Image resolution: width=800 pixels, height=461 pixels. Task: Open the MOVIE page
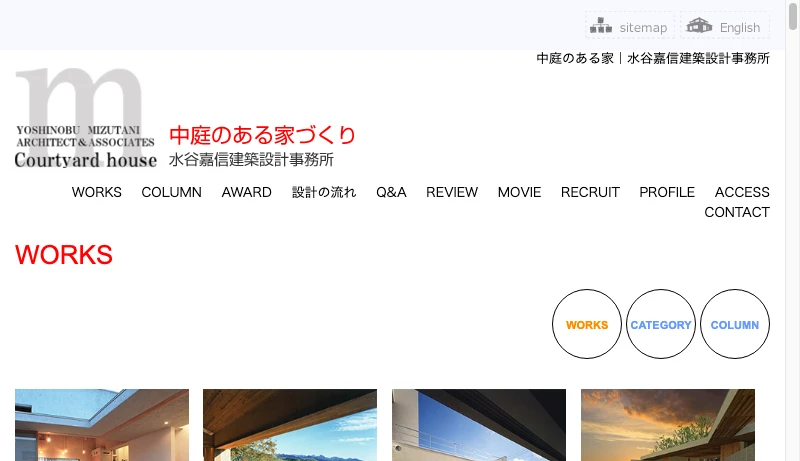pyautogui.click(x=519, y=192)
